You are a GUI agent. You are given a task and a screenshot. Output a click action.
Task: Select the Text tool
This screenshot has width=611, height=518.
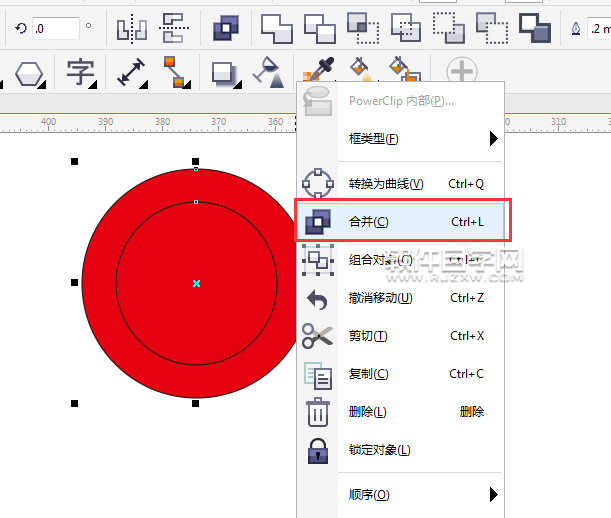[80, 72]
